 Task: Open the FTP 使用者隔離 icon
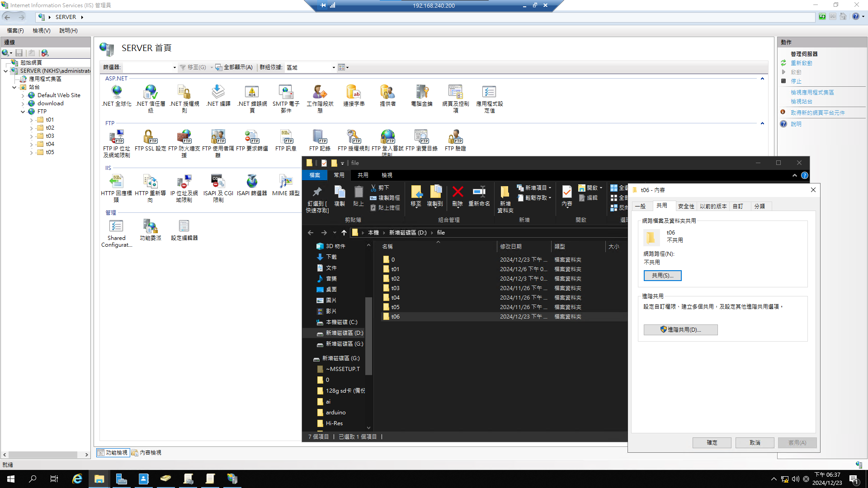(x=218, y=143)
